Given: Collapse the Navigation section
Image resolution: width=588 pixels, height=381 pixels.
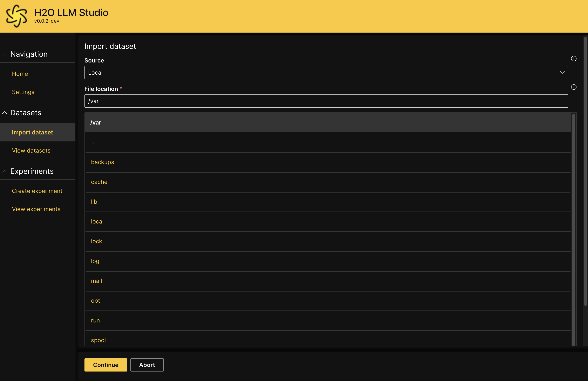Looking at the screenshot, I should click(x=5, y=54).
